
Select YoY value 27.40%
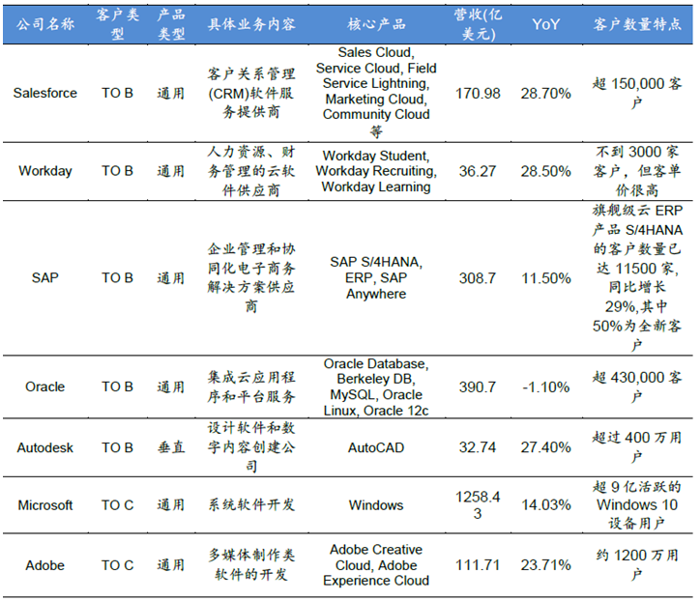[x=545, y=447]
